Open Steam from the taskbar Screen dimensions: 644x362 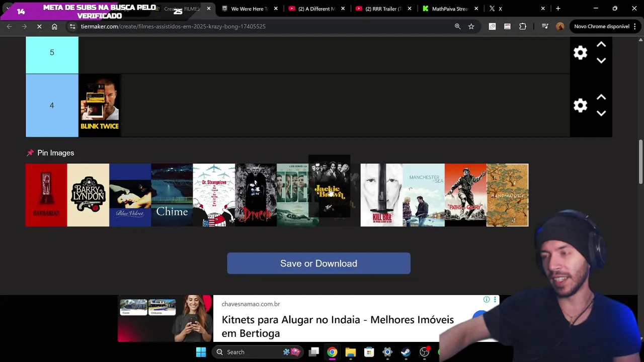click(x=406, y=352)
